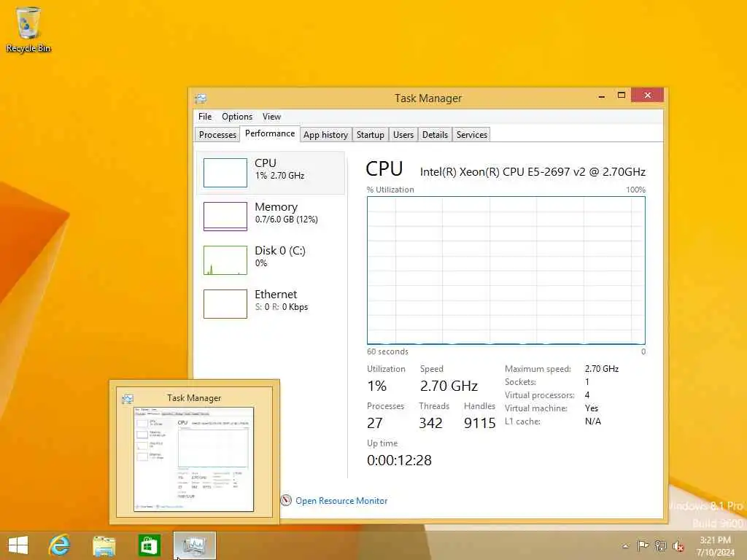Open the File menu

[x=205, y=117]
